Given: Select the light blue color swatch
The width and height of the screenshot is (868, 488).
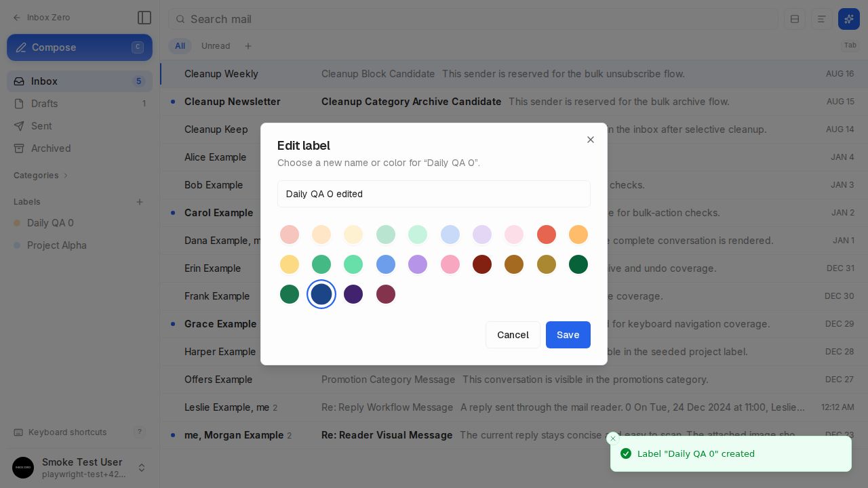Looking at the screenshot, I should tap(450, 235).
